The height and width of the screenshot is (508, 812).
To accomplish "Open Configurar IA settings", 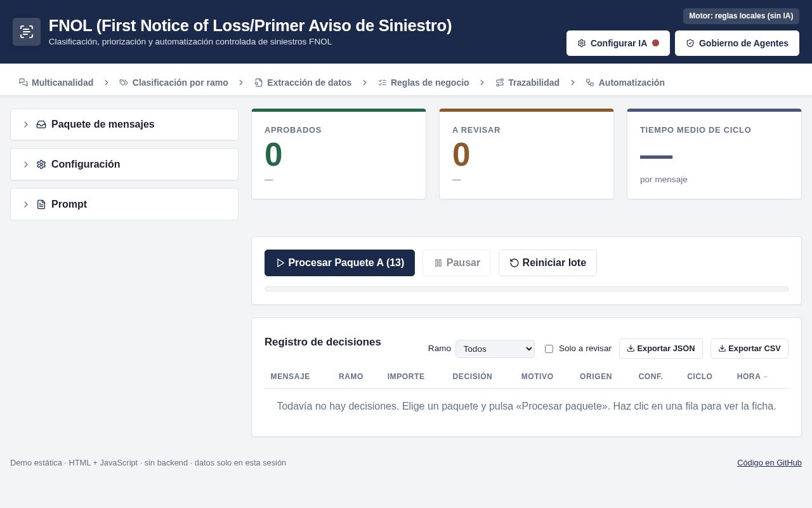I will [618, 43].
